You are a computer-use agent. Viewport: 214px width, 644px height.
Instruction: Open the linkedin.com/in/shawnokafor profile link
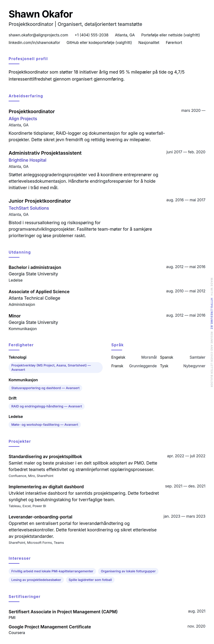(x=34, y=42)
